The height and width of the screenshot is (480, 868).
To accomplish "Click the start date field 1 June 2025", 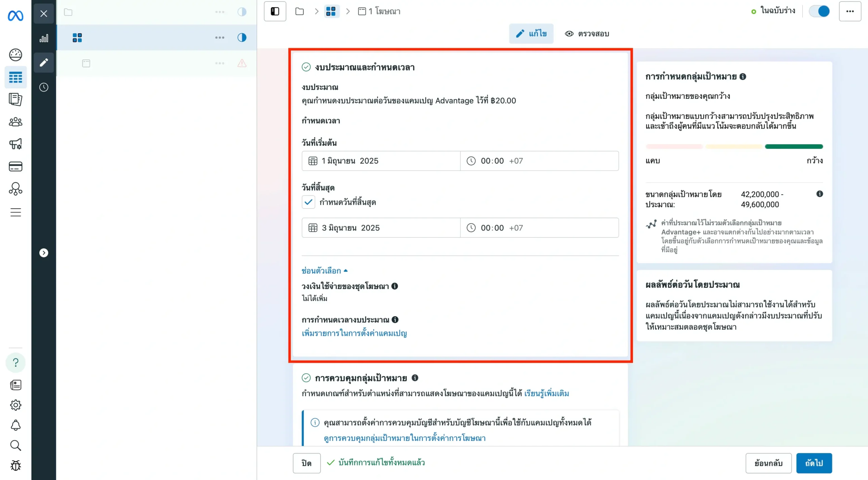I will 381,161.
